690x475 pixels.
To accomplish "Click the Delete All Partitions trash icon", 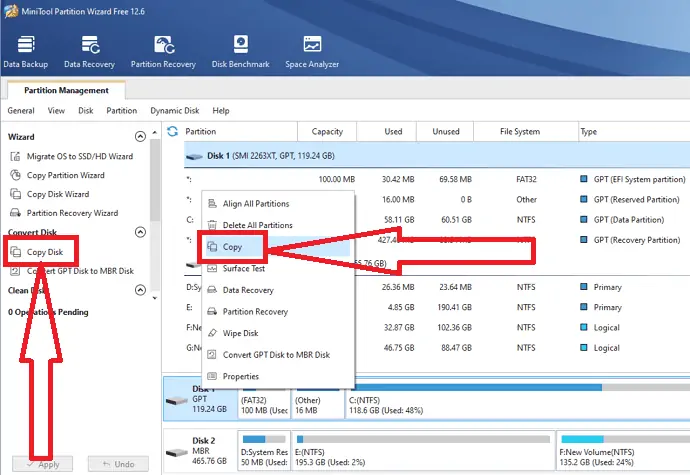I will (x=212, y=225).
